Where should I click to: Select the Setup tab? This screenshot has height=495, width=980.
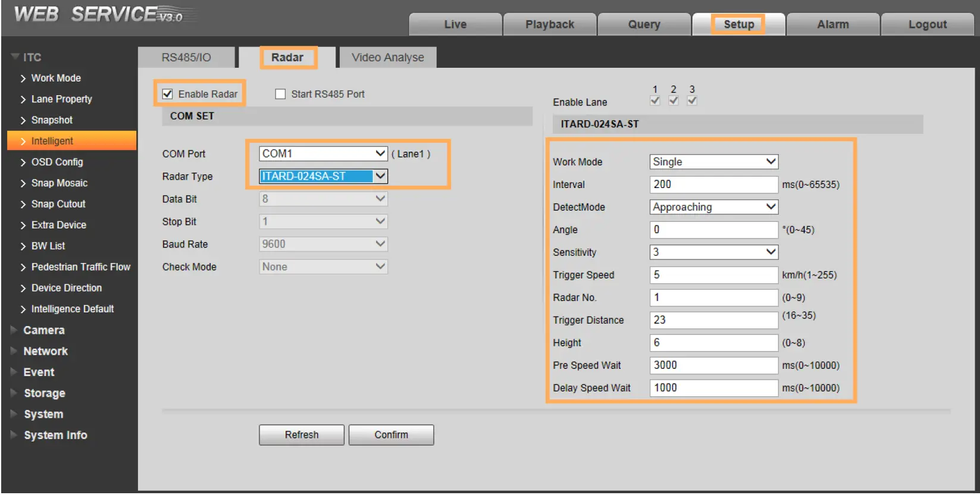pos(738,24)
